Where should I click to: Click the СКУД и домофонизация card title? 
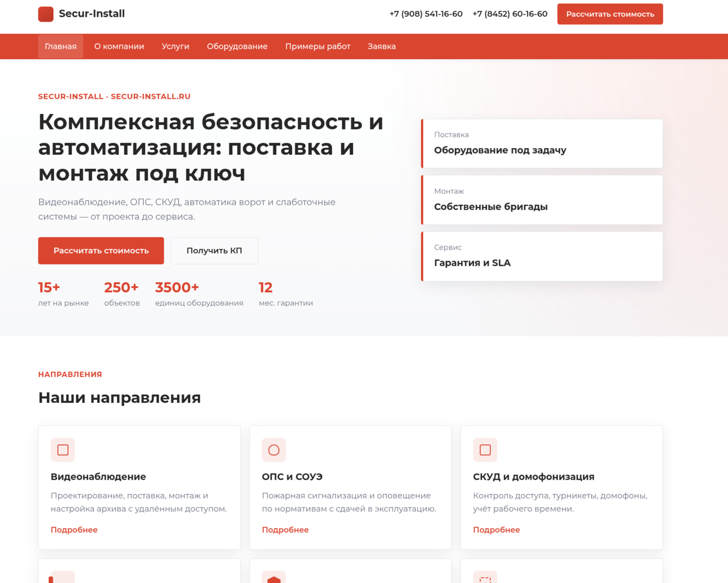(534, 477)
